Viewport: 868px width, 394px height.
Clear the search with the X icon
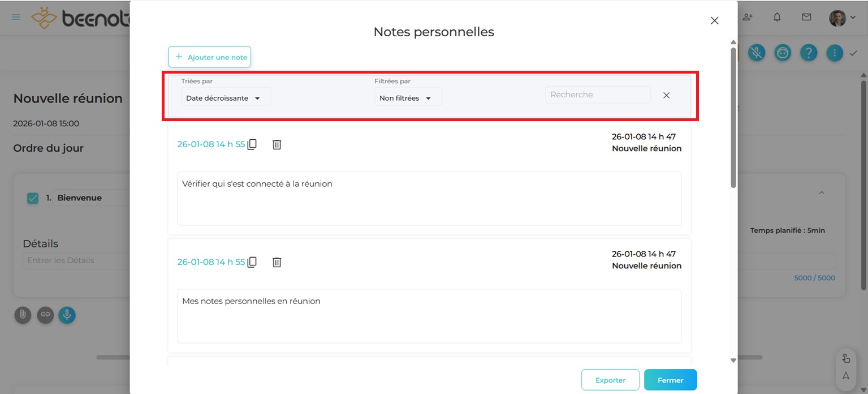(666, 95)
